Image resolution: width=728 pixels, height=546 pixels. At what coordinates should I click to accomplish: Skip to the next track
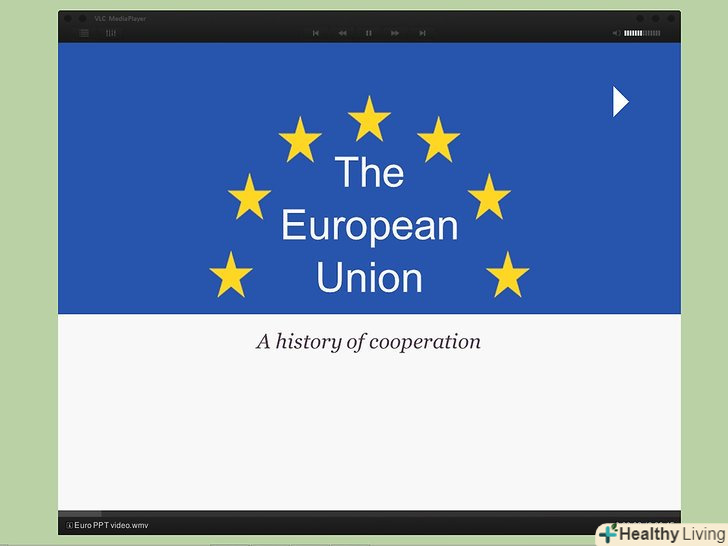(422, 33)
